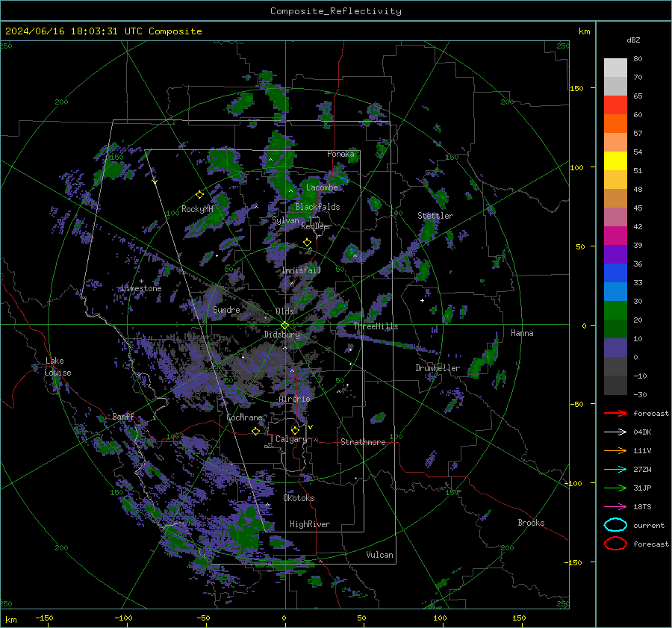Click the Sylvan label on the map
The width and height of the screenshot is (672, 628).
click(x=285, y=220)
